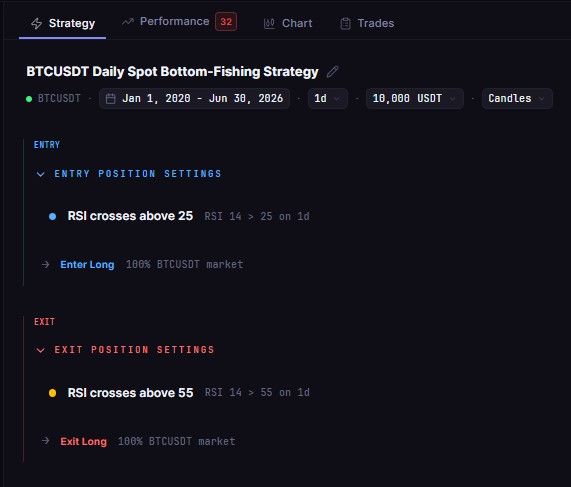Select the RSI crosses above 55 condition
The width and height of the screenshot is (571, 487).
click(x=130, y=393)
